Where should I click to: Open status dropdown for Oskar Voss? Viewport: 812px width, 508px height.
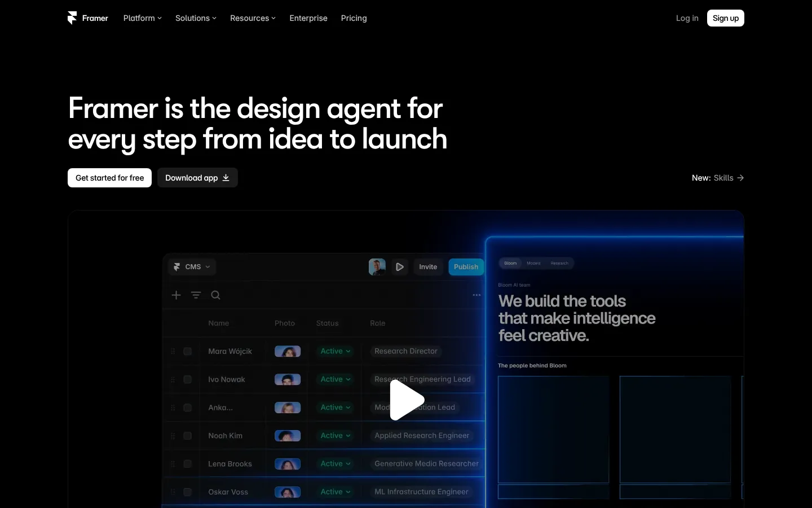pyautogui.click(x=336, y=492)
